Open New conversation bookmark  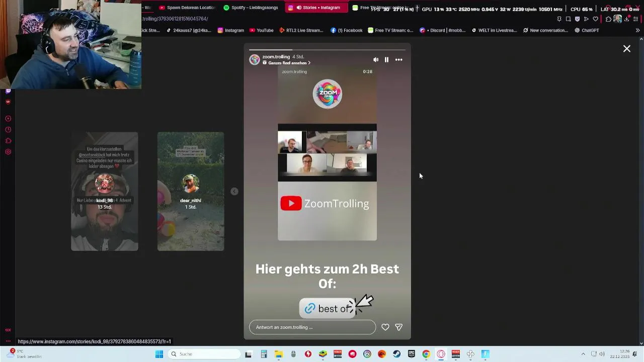[545, 30]
